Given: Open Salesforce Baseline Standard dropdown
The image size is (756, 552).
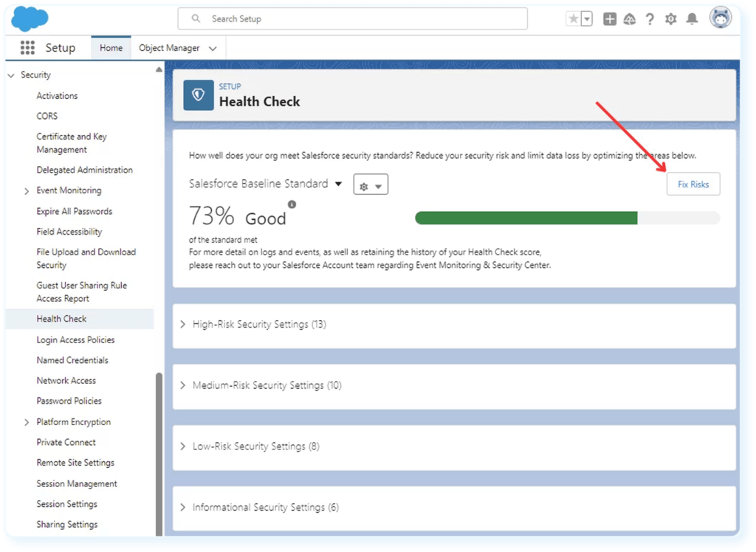Looking at the screenshot, I should [x=266, y=184].
